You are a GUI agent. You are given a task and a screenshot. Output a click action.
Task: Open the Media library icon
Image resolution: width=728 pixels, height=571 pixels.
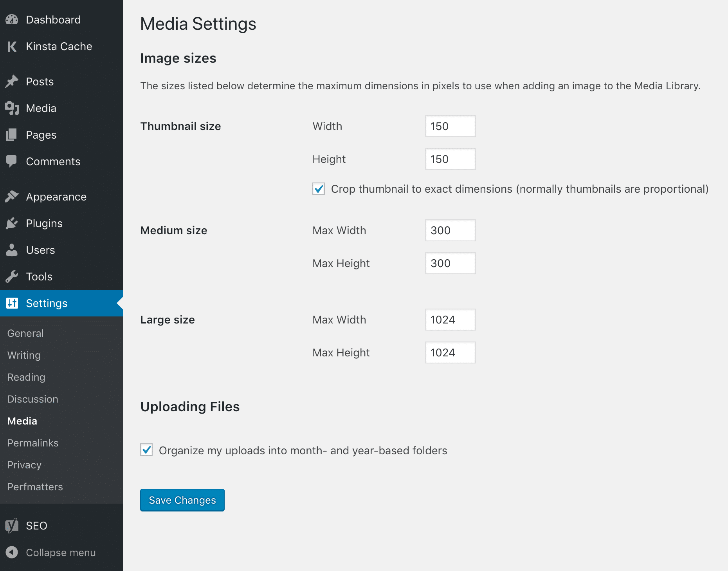click(12, 108)
